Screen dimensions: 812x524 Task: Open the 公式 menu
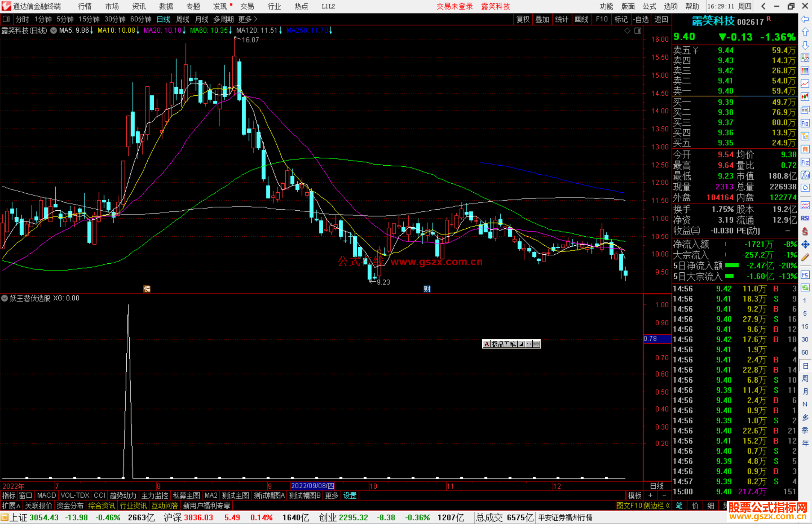point(649,6)
